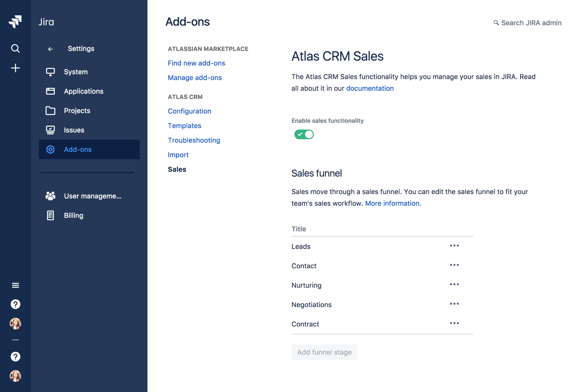This screenshot has height=392, width=582.
Task: Click the System monitor icon
Action: pos(50,72)
